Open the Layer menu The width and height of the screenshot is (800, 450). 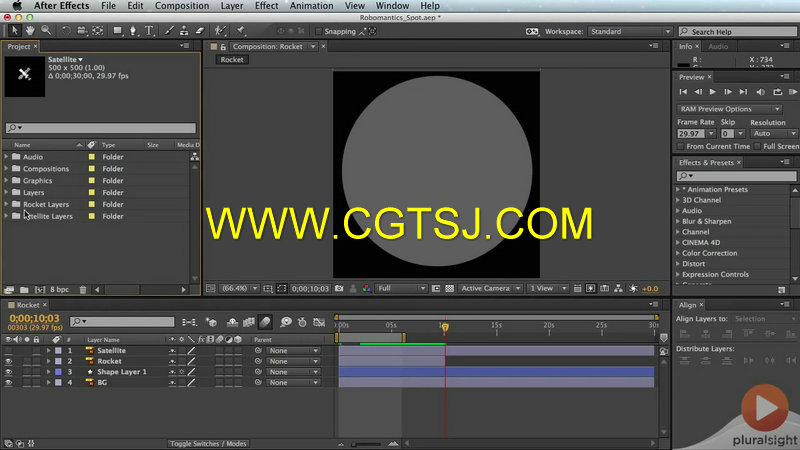click(232, 6)
